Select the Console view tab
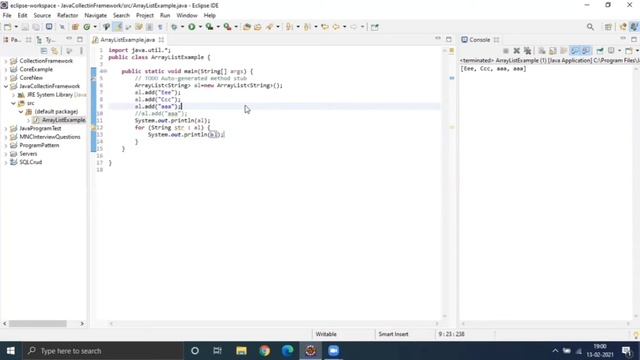Screen dimensions: 640x360 [x=479, y=40]
